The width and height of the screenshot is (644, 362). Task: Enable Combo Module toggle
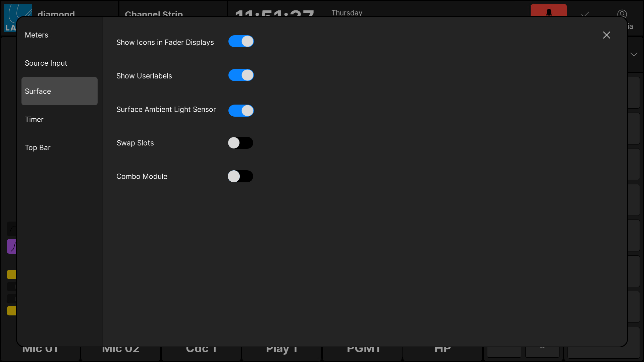pos(240,176)
